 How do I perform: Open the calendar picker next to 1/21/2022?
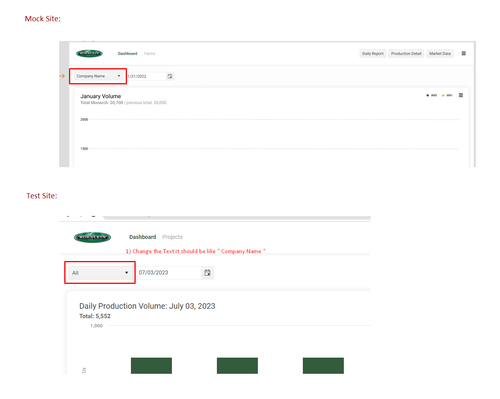pyautogui.click(x=170, y=76)
